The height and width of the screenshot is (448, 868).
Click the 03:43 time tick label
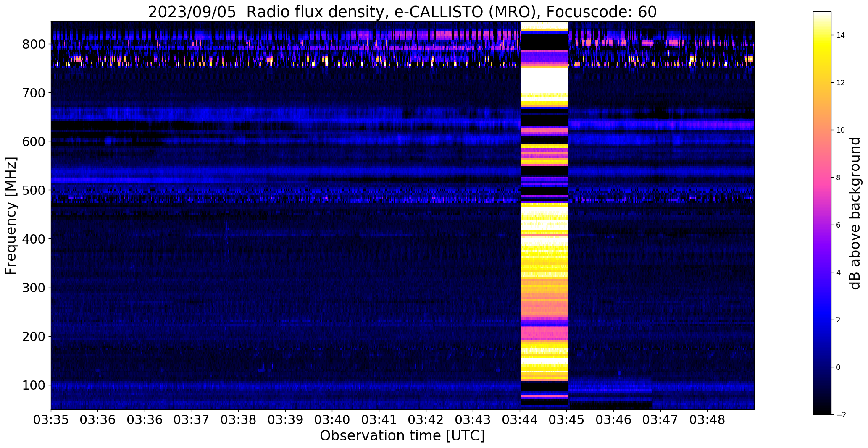tap(473, 420)
